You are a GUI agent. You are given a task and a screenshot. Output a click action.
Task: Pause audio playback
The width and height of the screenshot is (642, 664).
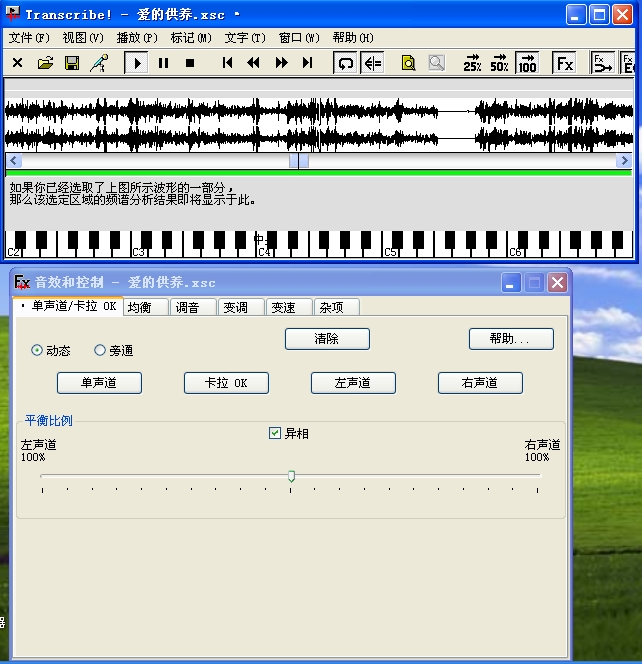(x=163, y=63)
